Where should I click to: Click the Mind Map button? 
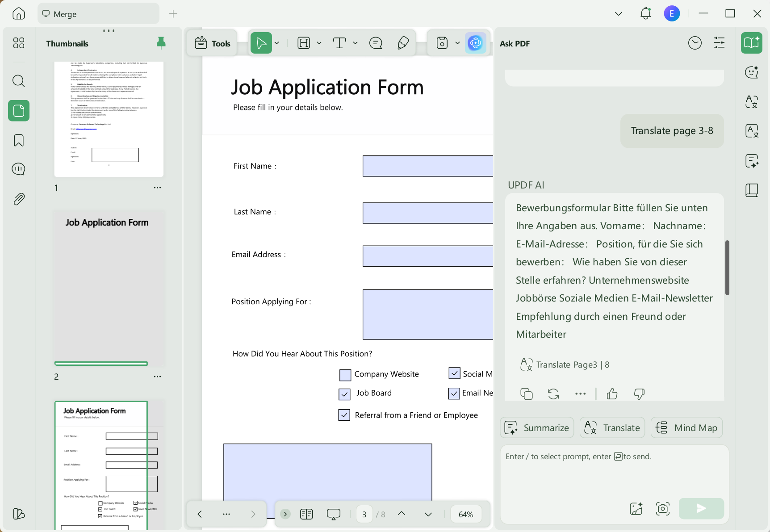[687, 428]
